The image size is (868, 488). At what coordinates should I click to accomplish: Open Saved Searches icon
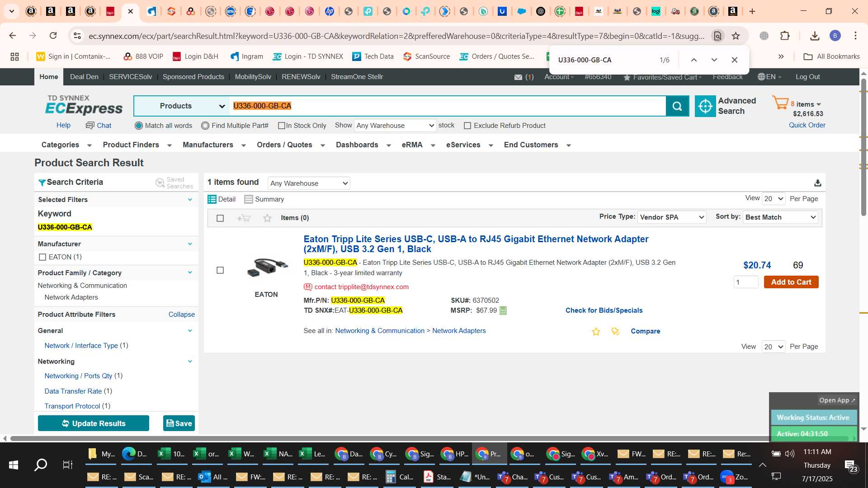point(160,183)
